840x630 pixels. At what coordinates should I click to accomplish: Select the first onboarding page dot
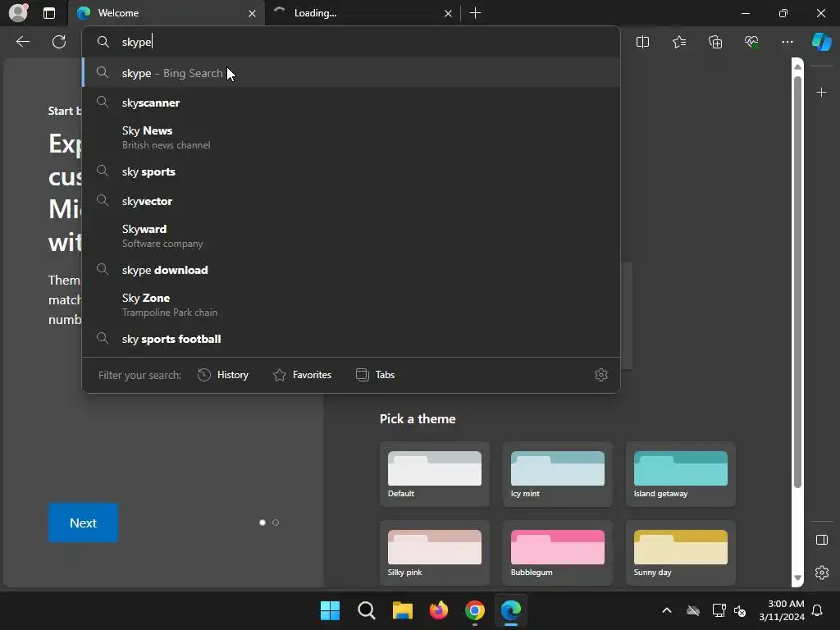point(262,523)
